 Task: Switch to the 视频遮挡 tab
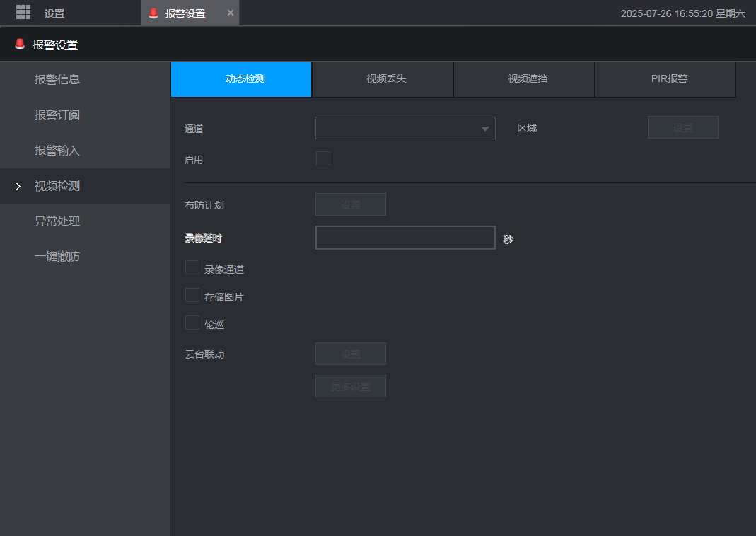(x=524, y=79)
